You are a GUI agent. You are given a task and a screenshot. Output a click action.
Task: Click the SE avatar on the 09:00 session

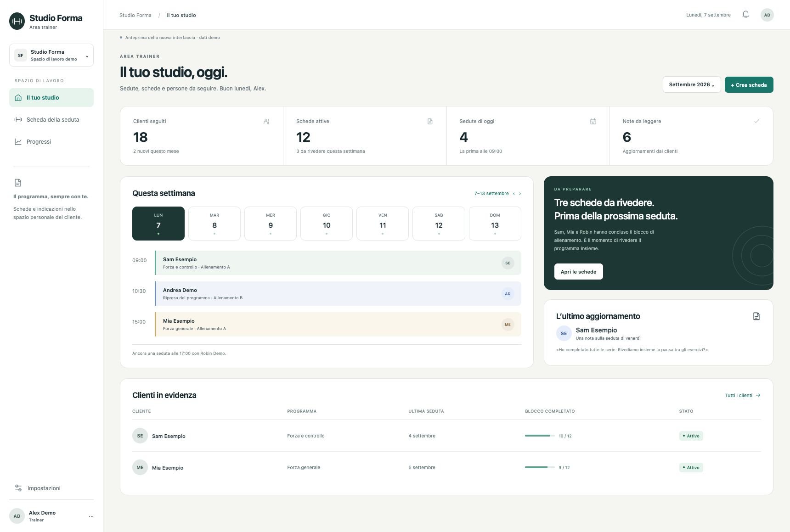pos(508,263)
